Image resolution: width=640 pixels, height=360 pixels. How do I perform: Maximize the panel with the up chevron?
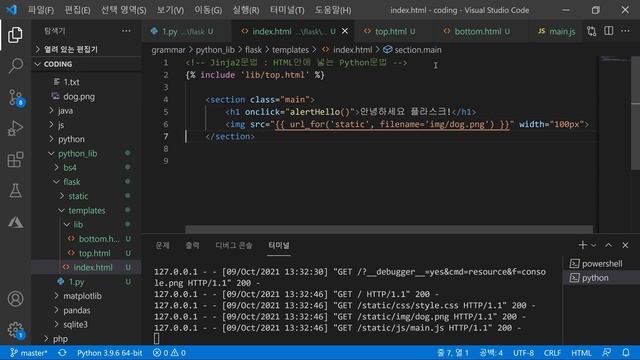point(609,245)
